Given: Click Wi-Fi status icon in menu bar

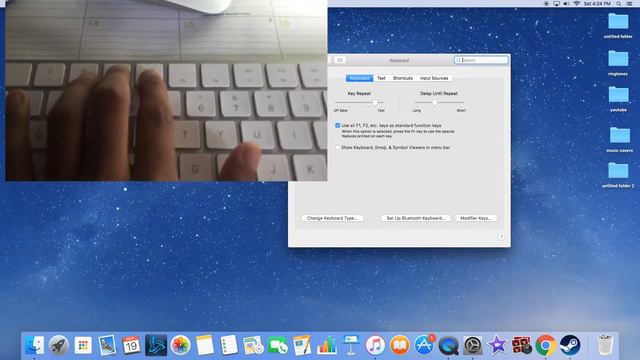Looking at the screenshot, I should [x=576, y=3].
